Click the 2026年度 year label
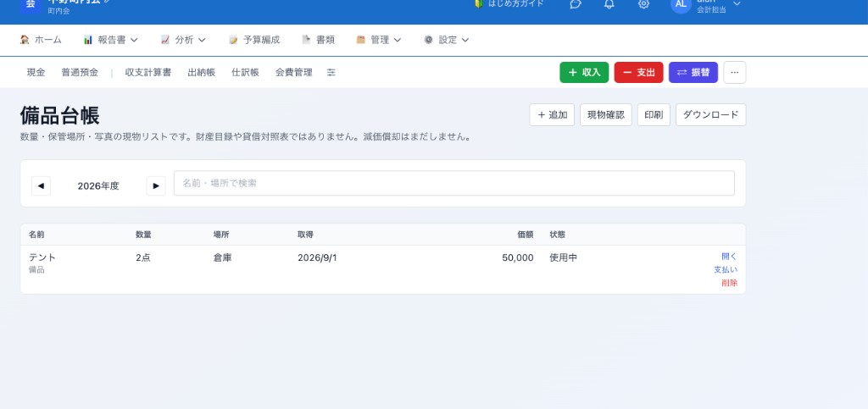868x409 pixels. (98, 186)
